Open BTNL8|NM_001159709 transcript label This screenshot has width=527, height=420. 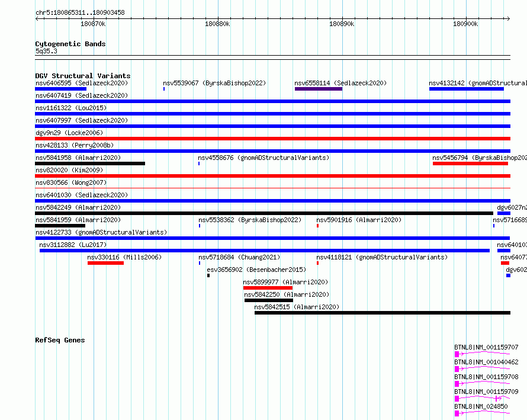(486, 392)
